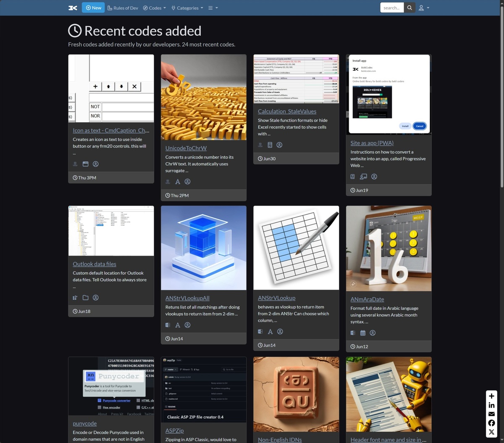
Task: Click folder icon on Outlook data files card
Action: [x=85, y=298]
